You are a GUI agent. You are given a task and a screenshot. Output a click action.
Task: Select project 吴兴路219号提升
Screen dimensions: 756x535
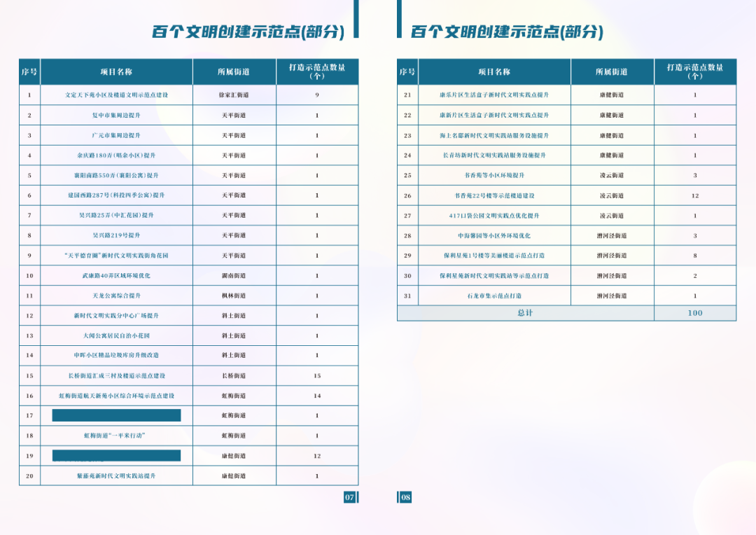[x=116, y=235]
